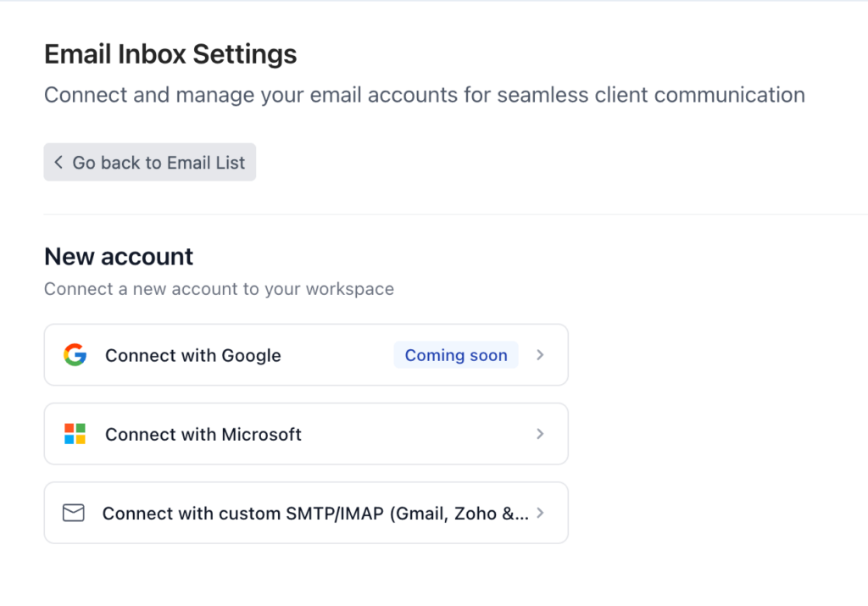Click the Coming soon badge
868x606 pixels.
tap(455, 355)
